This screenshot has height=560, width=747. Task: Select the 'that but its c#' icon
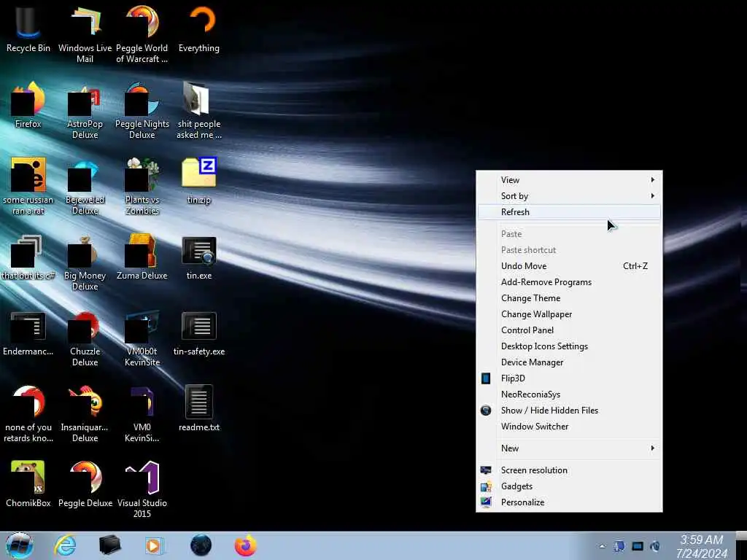[x=28, y=256]
